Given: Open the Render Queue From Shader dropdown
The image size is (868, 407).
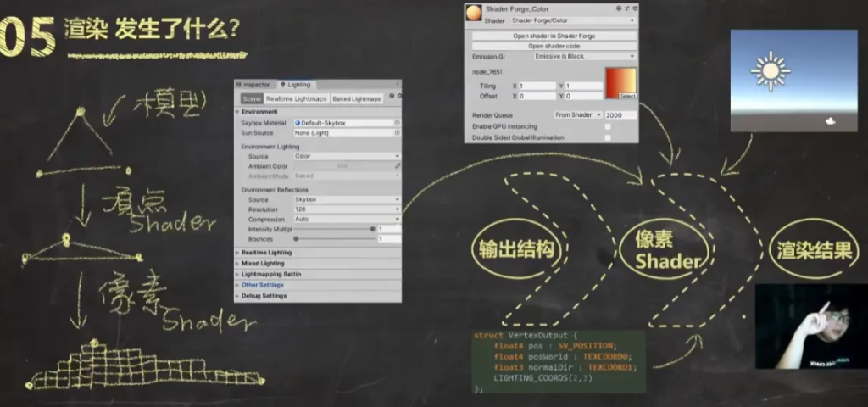Looking at the screenshot, I should (x=578, y=114).
